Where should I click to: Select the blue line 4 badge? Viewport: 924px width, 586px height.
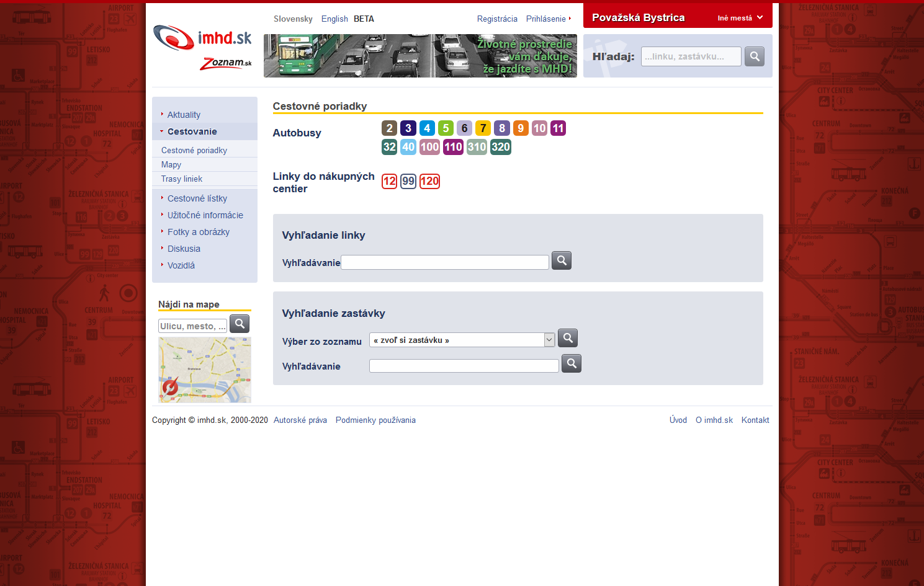click(x=427, y=128)
